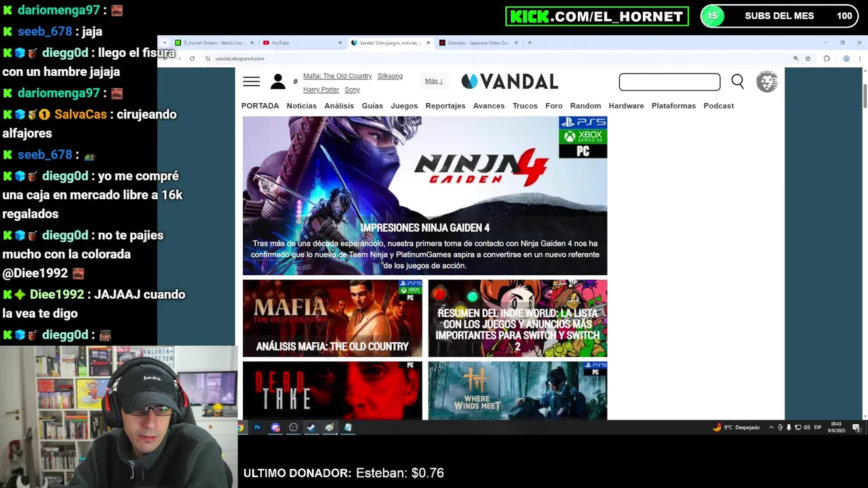
Task: Open the Avances section
Action: [x=489, y=106]
